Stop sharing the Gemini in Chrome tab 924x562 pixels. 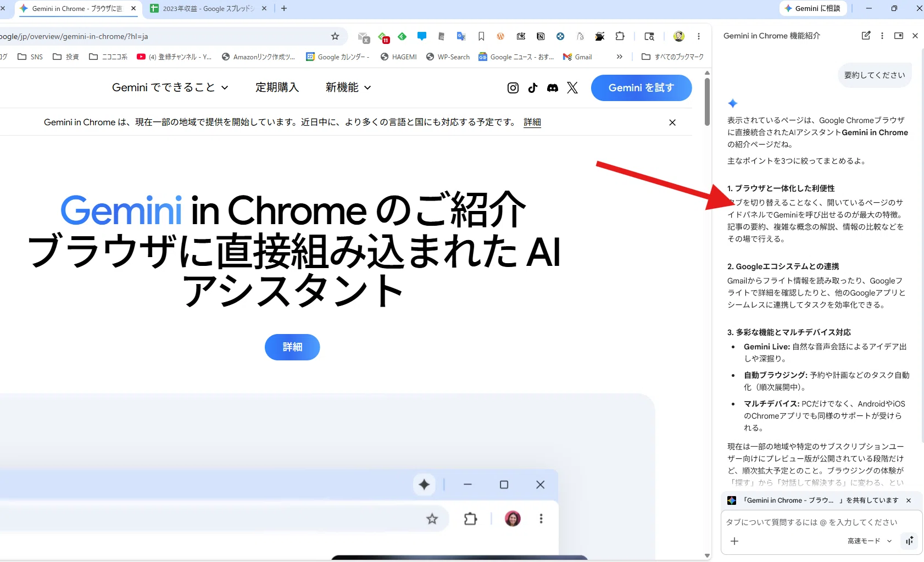click(909, 500)
